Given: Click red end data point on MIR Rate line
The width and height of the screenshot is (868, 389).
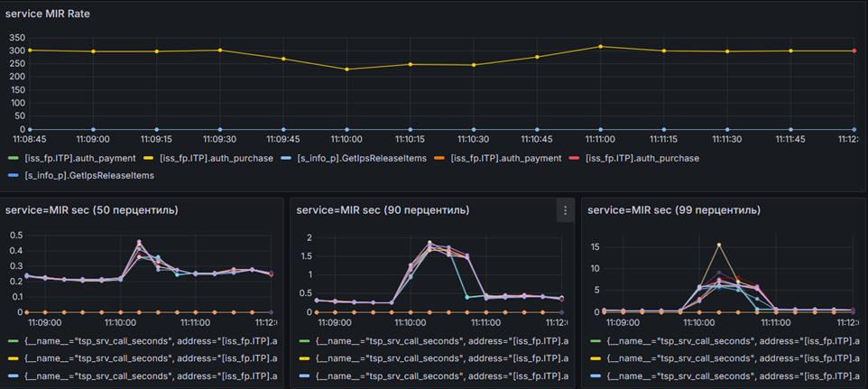Looking at the screenshot, I should pyautogui.click(x=854, y=51).
